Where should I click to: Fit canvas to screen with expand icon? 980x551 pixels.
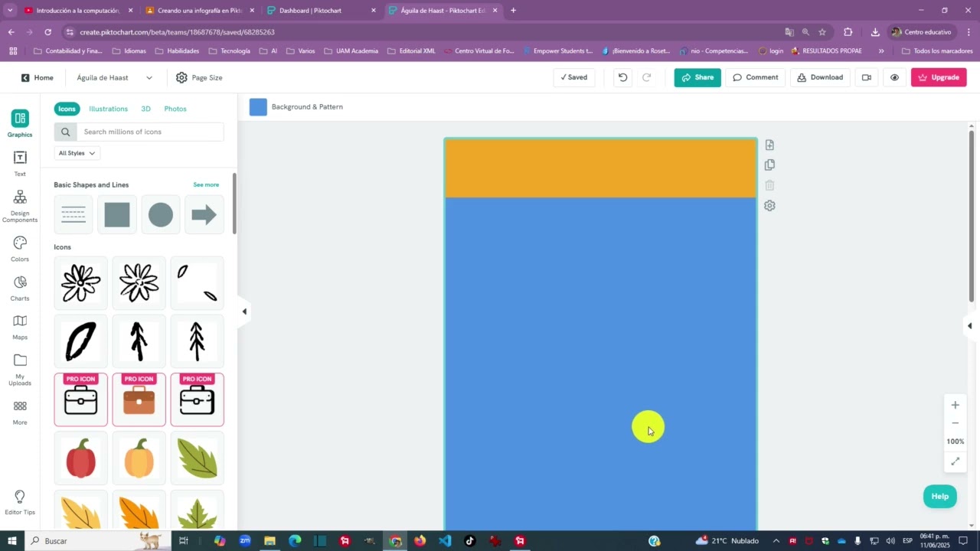[955, 461]
